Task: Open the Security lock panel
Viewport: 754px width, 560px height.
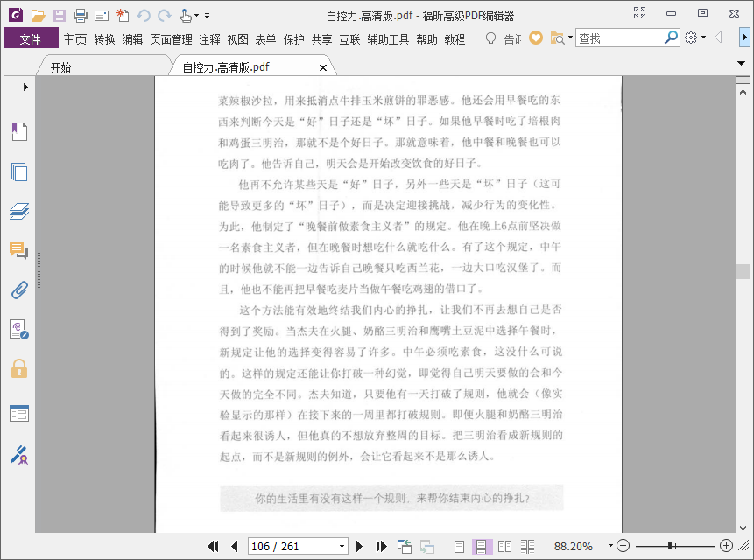Action: 19,369
